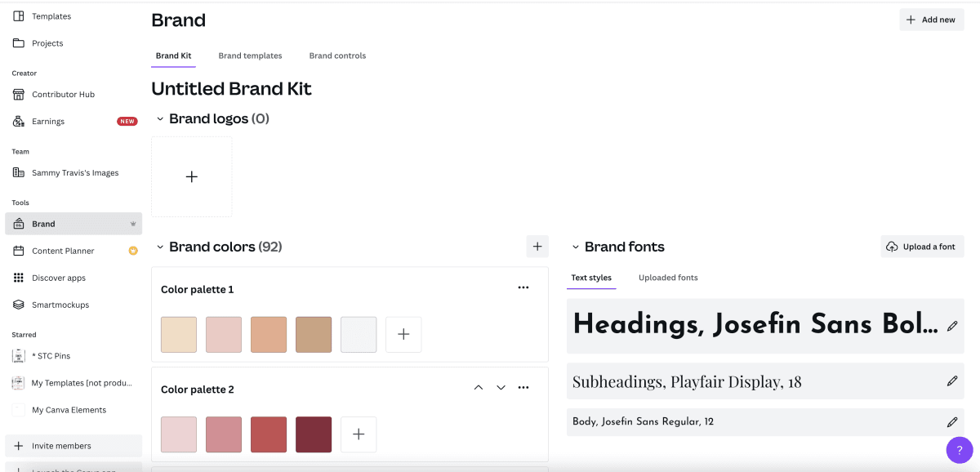Image resolution: width=980 pixels, height=472 pixels.
Task: Open the Projects folder icon
Action: [19, 43]
